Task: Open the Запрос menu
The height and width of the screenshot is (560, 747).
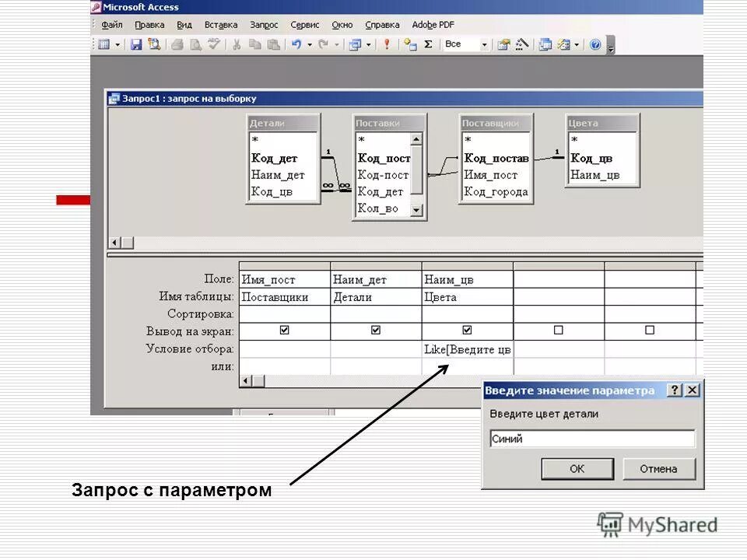Action: coord(265,24)
